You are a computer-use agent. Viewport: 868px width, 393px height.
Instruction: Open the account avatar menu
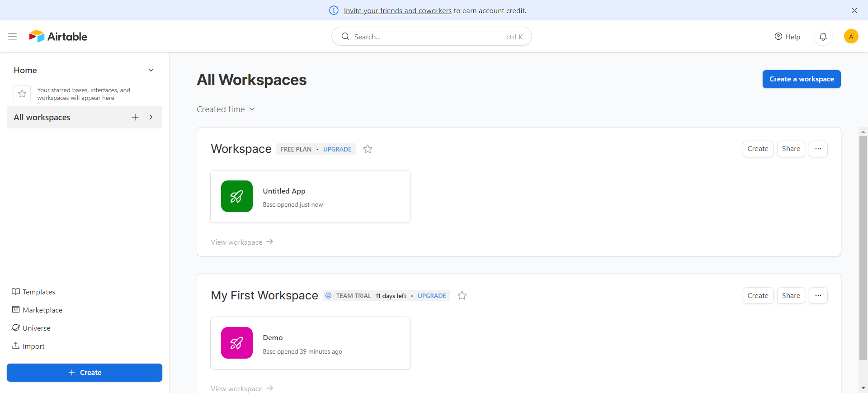pos(851,37)
